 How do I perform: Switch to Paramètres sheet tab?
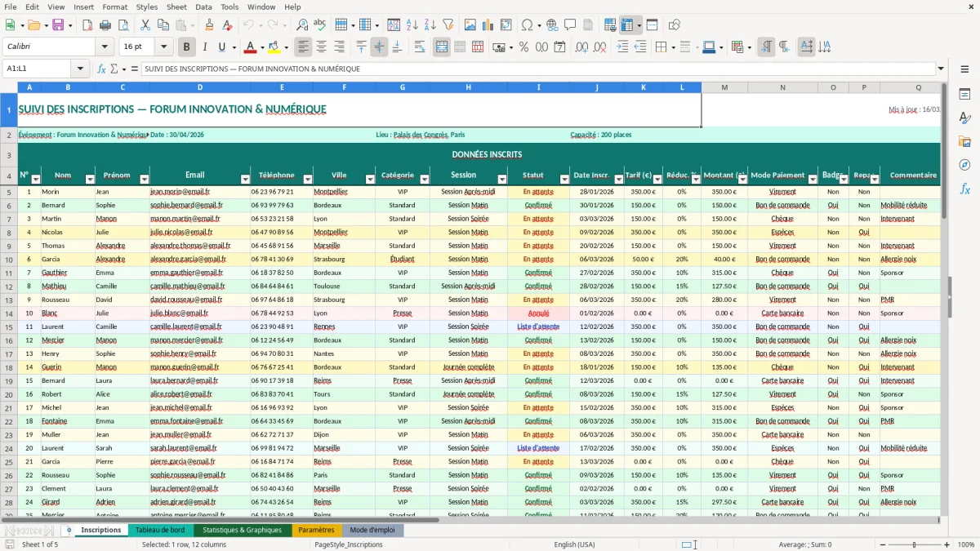316,531
